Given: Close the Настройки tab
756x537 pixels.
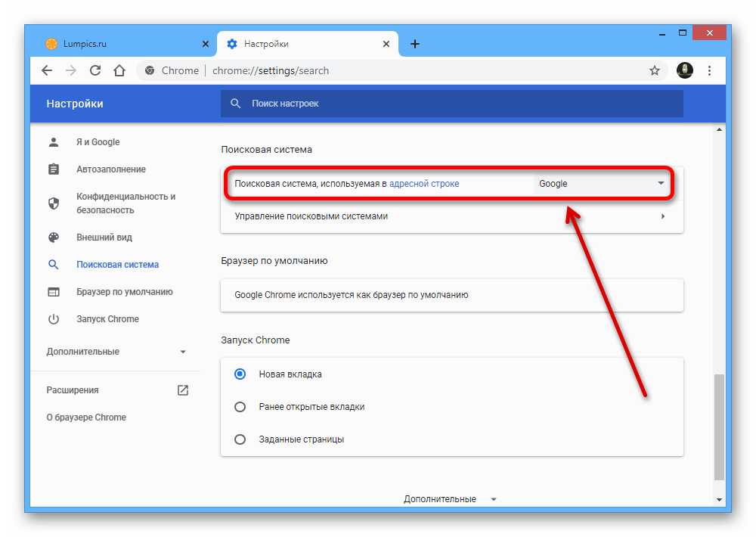Looking at the screenshot, I should [386, 44].
